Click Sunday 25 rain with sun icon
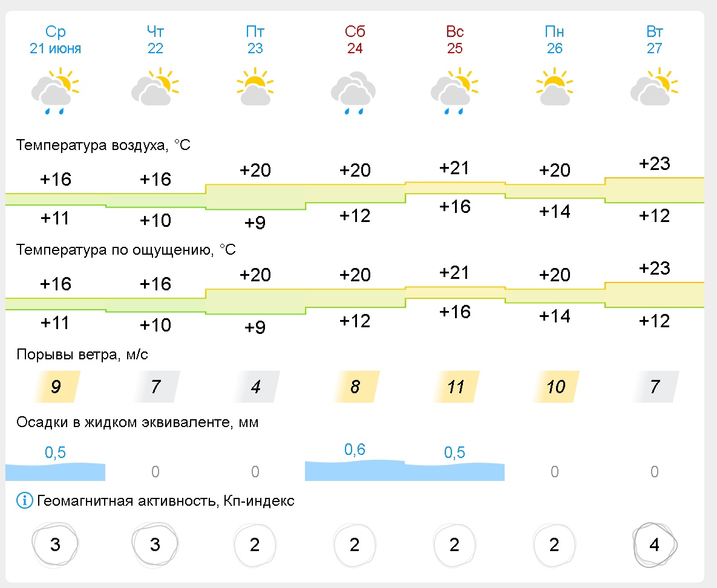Screen dimensions: 717x588 [454, 91]
